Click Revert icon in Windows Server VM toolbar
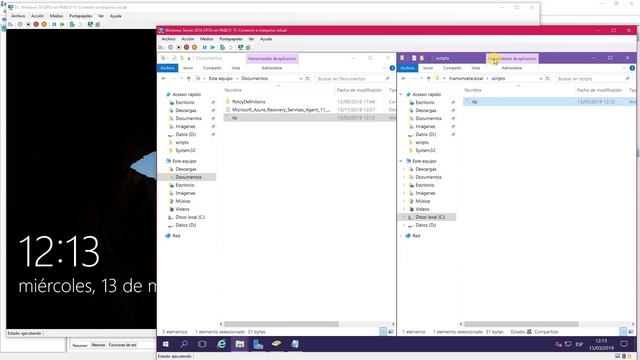The height and width of the screenshot is (360, 640). (230, 47)
